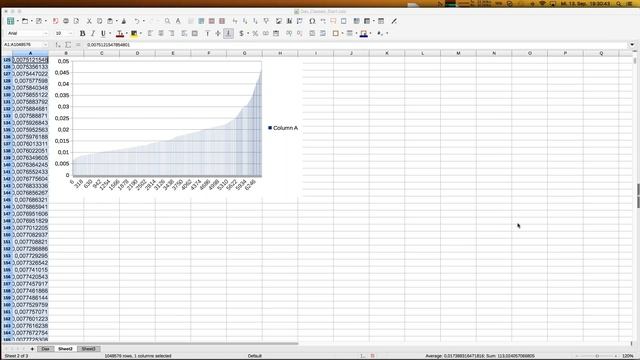The image size is (640, 360).
Task: Click the Export as PDF icon
Action: (x=56, y=21)
